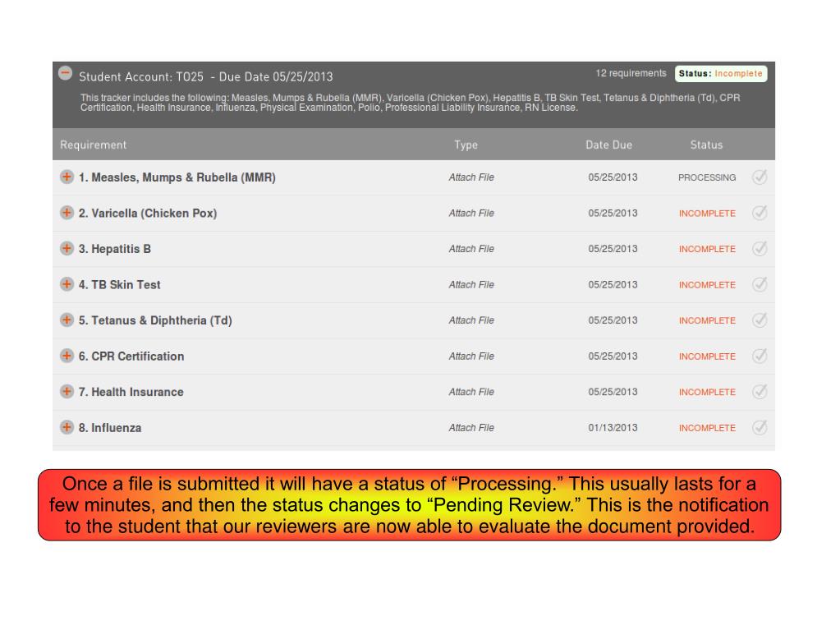The image size is (840, 630).
Task: Click the checkmark icon for Varicella row
Action: (x=760, y=213)
